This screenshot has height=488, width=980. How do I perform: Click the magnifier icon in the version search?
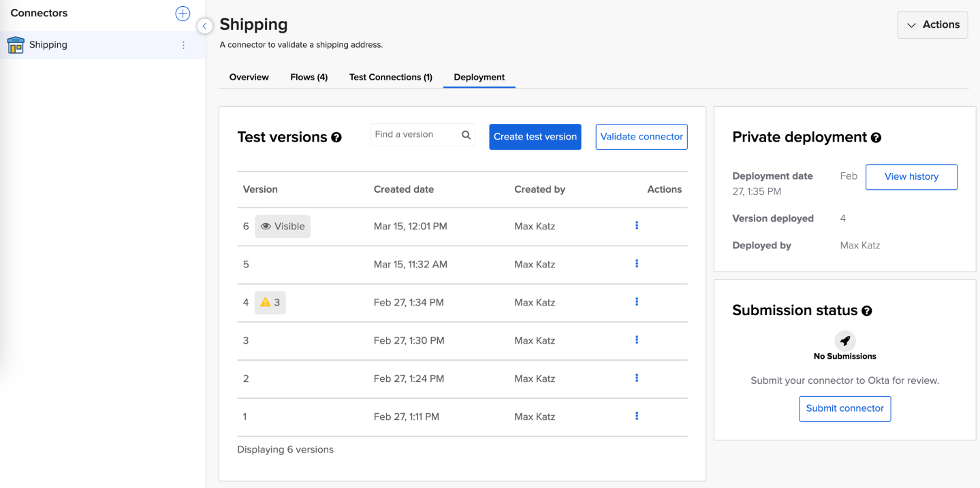(466, 135)
